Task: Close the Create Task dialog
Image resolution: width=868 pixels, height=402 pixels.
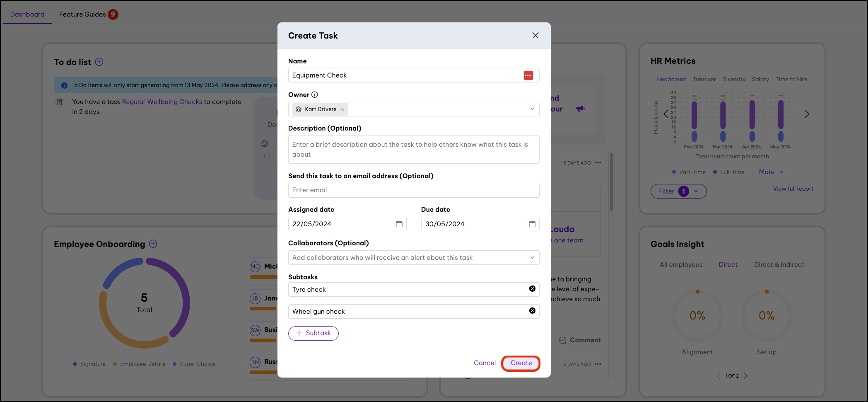Action: 535,36
